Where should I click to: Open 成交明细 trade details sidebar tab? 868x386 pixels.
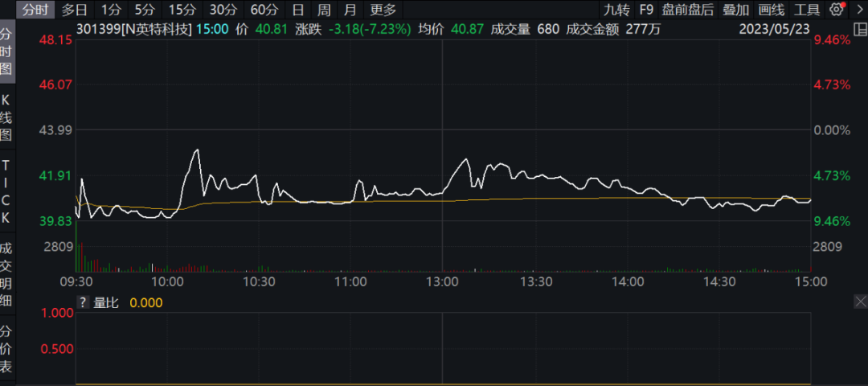(6, 275)
